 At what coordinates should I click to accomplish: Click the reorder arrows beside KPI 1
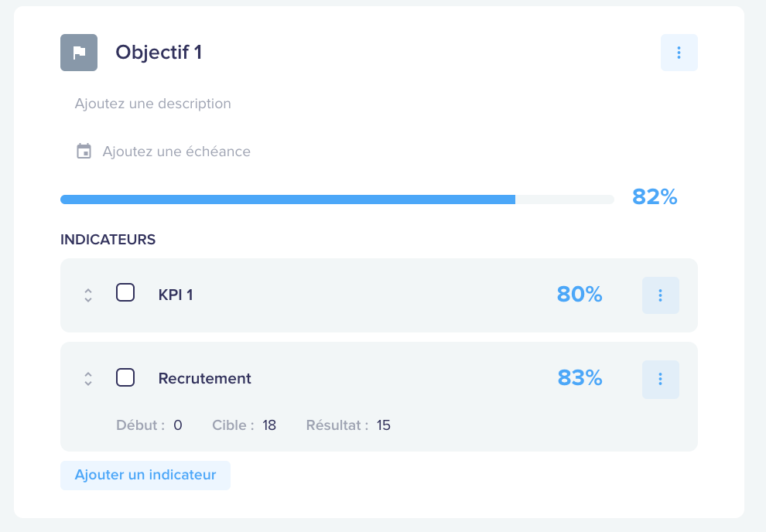(88, 295)
